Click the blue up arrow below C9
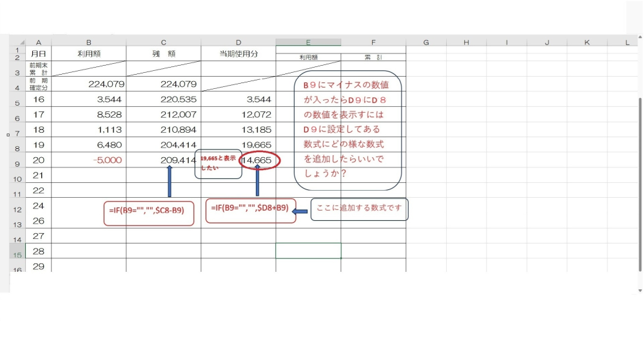Image resolution: width=644 pixels, height=362 pixels. (x=170, y=181)
